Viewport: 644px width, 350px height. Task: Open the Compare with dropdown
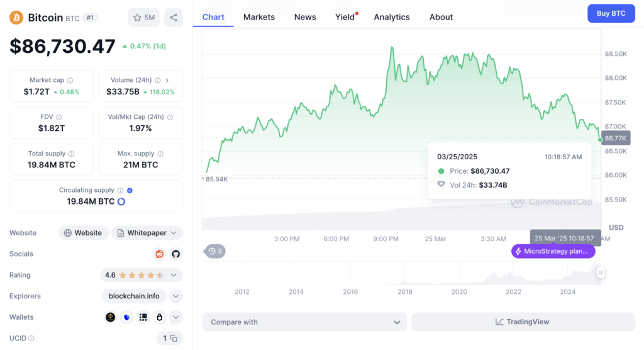click(304, 322)
